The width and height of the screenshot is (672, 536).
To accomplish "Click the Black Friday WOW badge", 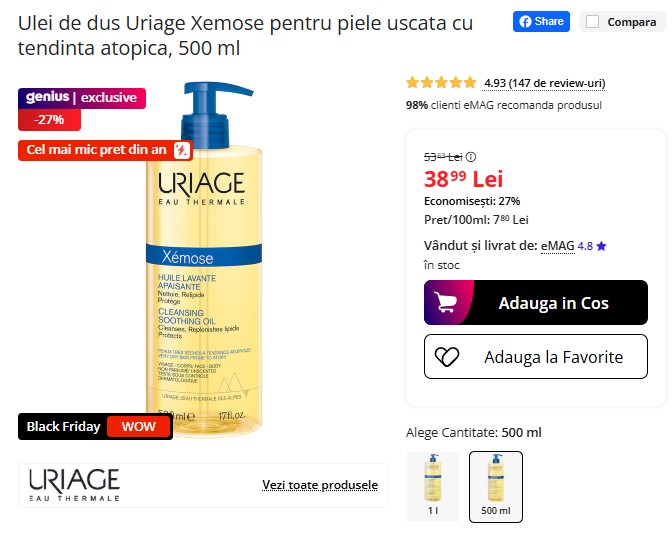I will coord(95,426).
